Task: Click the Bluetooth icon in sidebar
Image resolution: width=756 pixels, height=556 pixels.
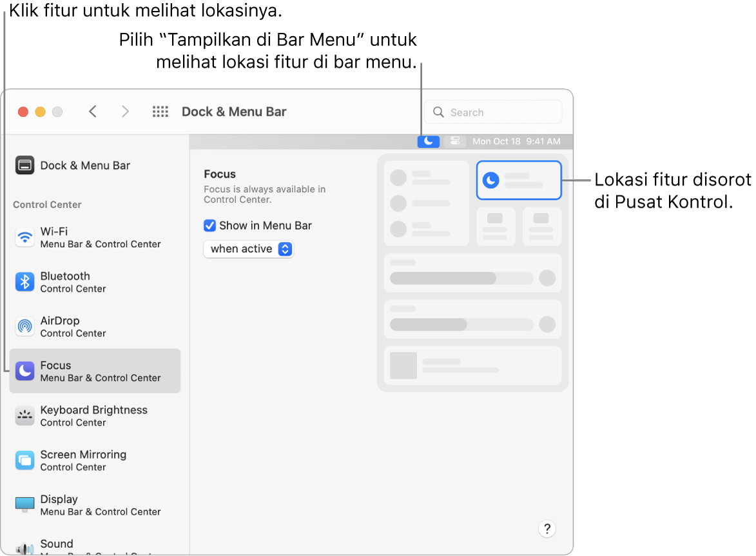Action: 24,282
